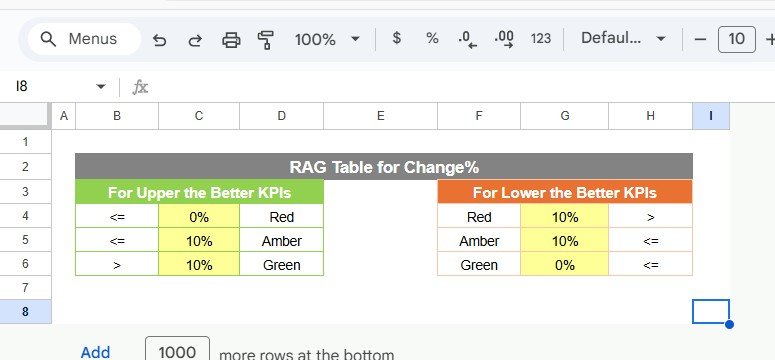Viewport: 775px width, 360px height.
Task: Select column F header
Action: tap(478, 116)
